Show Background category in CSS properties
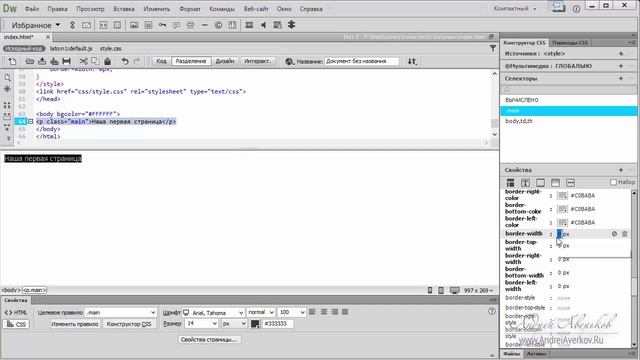 (555, 182)
